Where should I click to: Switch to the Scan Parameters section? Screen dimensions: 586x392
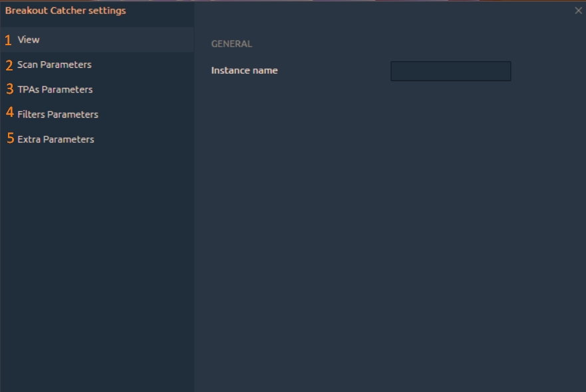55,65
